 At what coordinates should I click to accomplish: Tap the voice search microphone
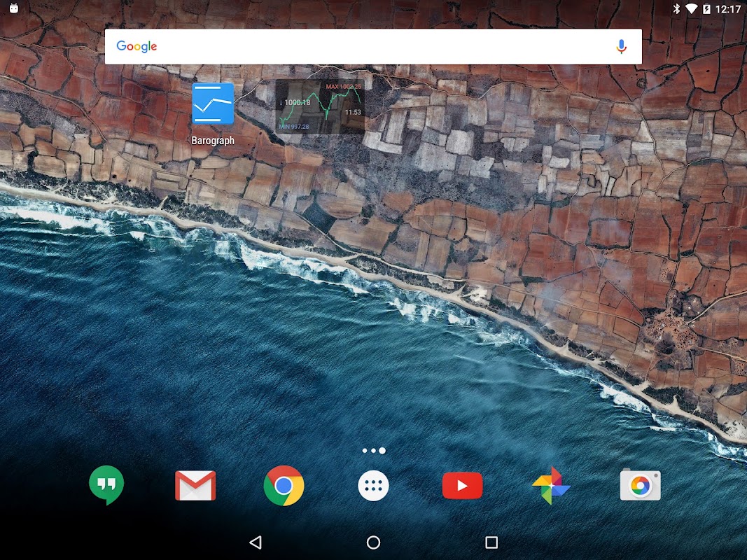621,47
